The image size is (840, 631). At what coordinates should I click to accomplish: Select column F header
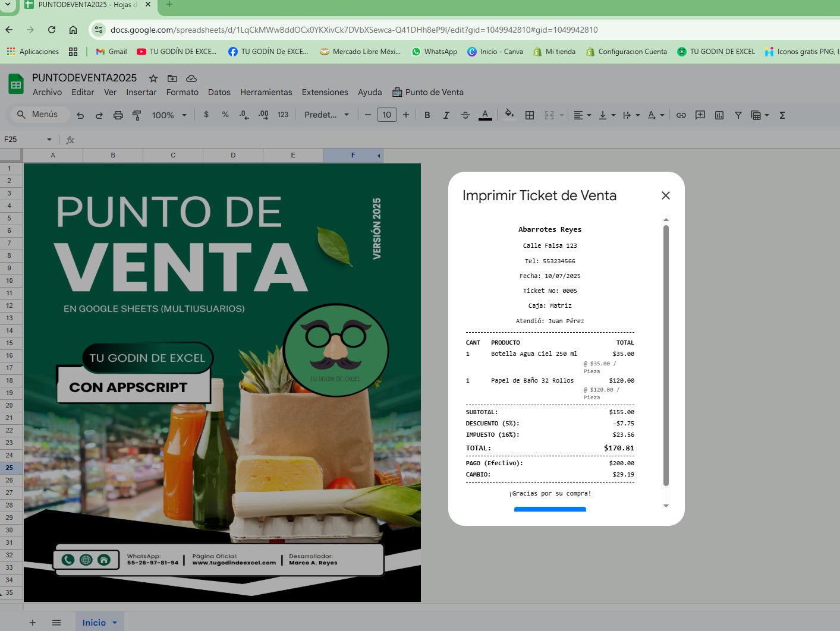pos(353,155)
